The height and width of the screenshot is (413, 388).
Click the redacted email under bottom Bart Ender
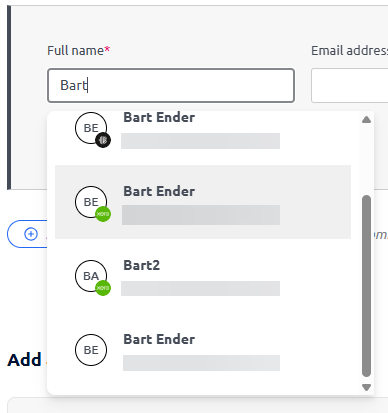click(x=201, y=363)
